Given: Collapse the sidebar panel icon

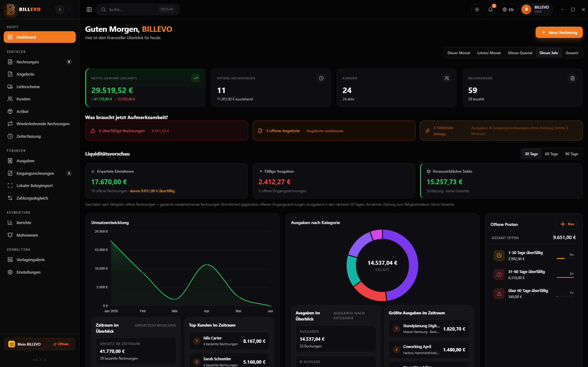Looking at the screenshot, I should coord(89,9).
